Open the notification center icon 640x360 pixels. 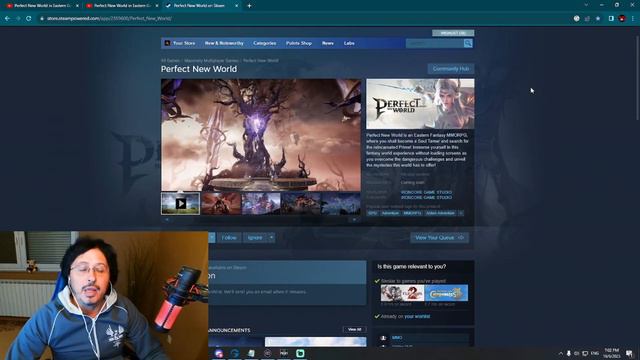[x=629, y=353]
